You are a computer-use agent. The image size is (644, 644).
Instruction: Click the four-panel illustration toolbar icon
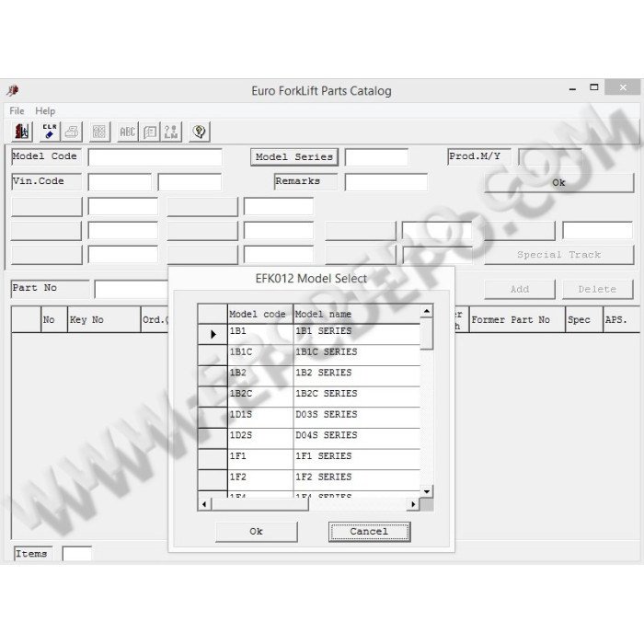pyautogui.click(x=99, y=132)
